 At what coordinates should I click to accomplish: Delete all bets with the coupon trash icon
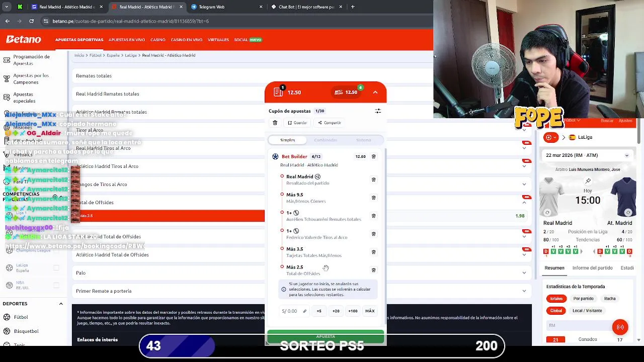pos(275,123)
